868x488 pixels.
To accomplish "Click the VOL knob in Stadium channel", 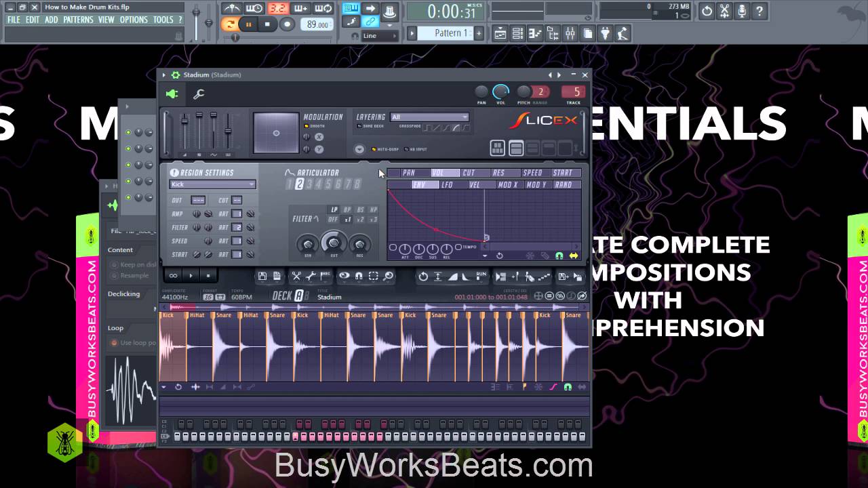I will [500, 91].
